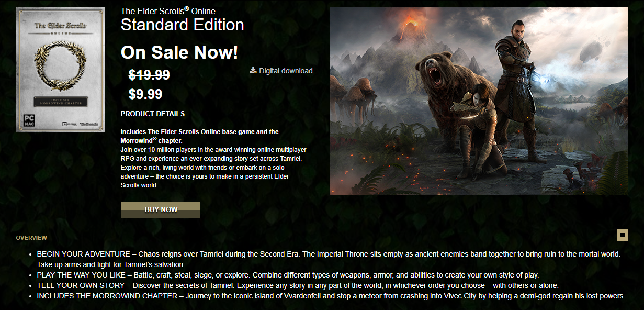
Task: Click the INCLUDES THE MORROWIND CHAPTER bullet
Action: (x=331, y=296)
